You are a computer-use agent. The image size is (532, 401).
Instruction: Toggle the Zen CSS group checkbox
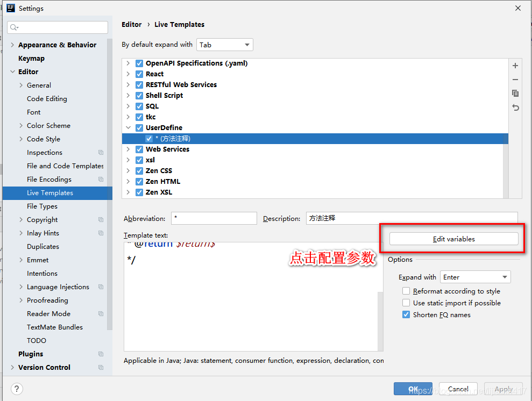point(139,171)
